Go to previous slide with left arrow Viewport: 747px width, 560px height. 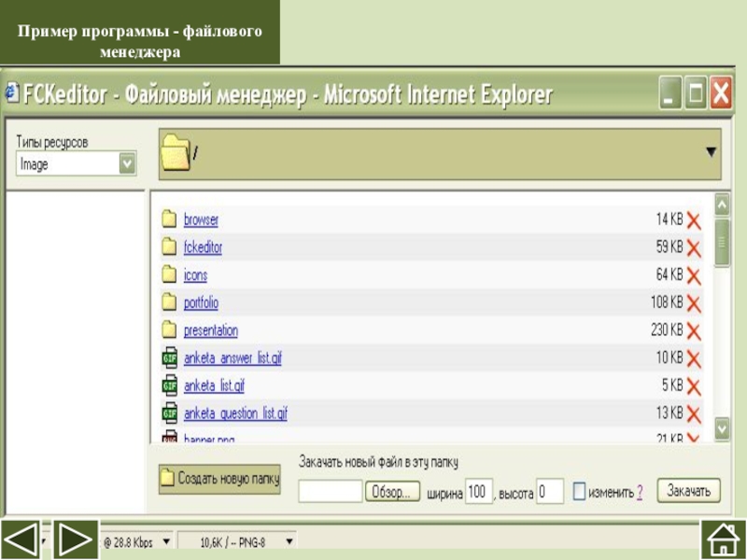tap(21, 539)
